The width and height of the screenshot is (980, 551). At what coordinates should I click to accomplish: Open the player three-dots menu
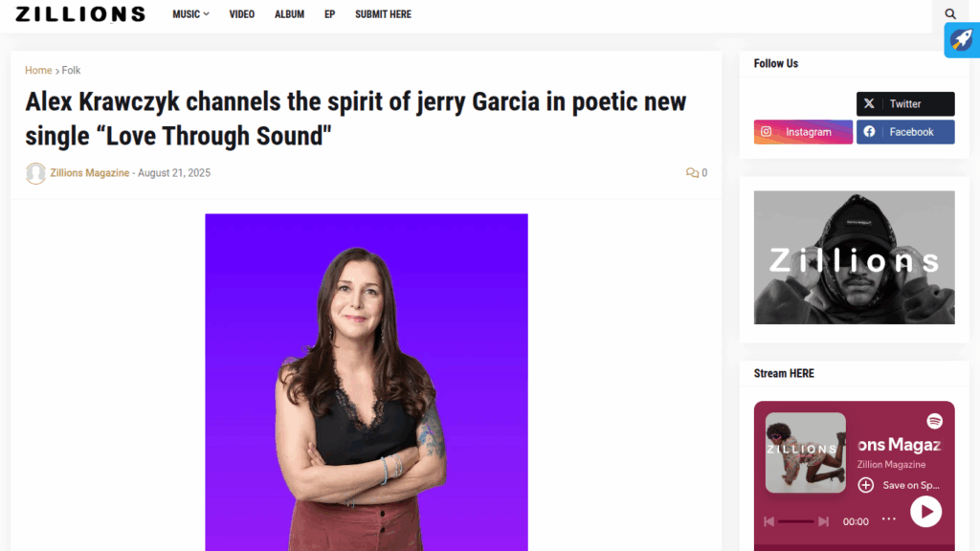coord(889,518)
